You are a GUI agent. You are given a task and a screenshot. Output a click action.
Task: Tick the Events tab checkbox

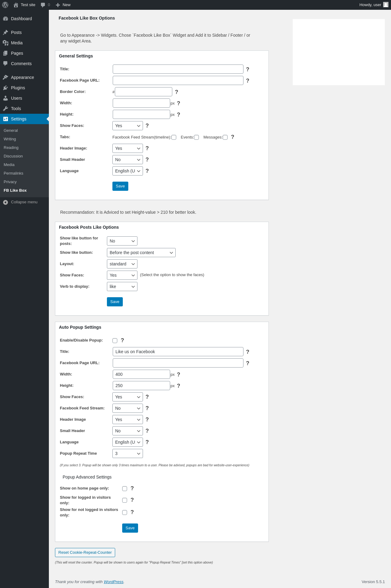click(196, 137)
